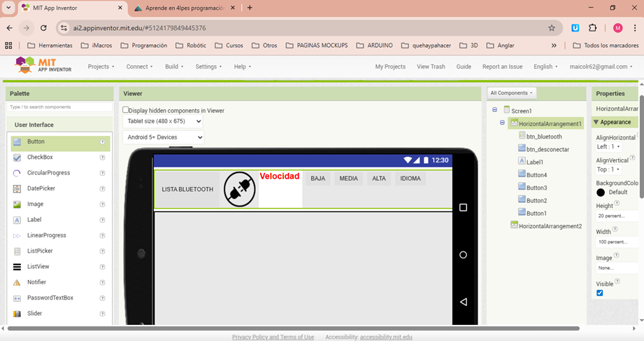The image size is (644, 341).
Task: Click the ListView component icon
Action: pyautogui.click(x=17, y=267)
